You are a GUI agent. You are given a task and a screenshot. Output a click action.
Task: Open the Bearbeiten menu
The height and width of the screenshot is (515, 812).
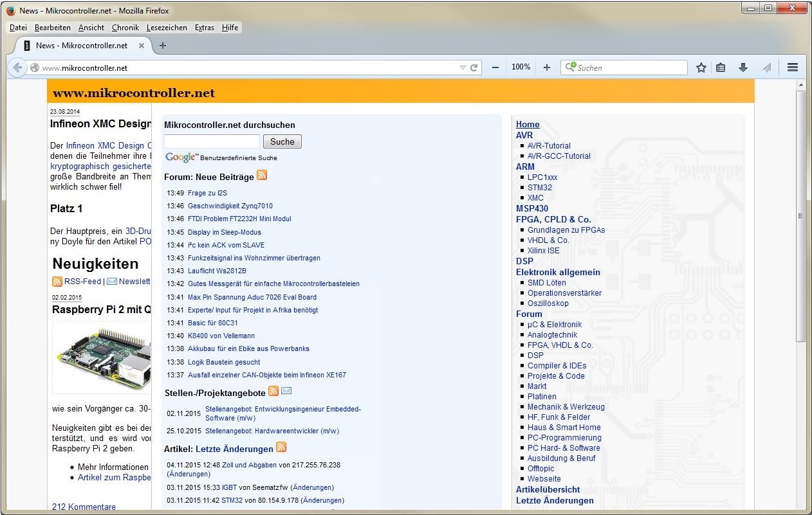tap(53, 28)
